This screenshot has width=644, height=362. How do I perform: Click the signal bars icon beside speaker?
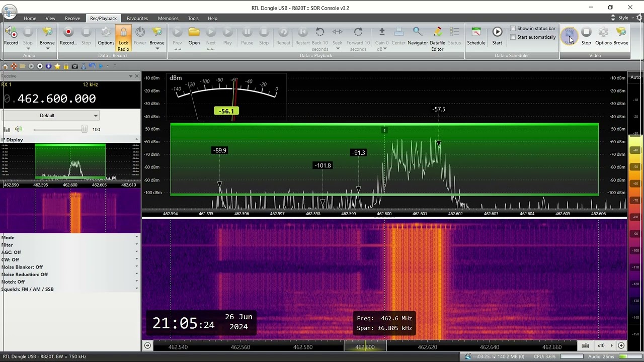[x=7, y=129]
